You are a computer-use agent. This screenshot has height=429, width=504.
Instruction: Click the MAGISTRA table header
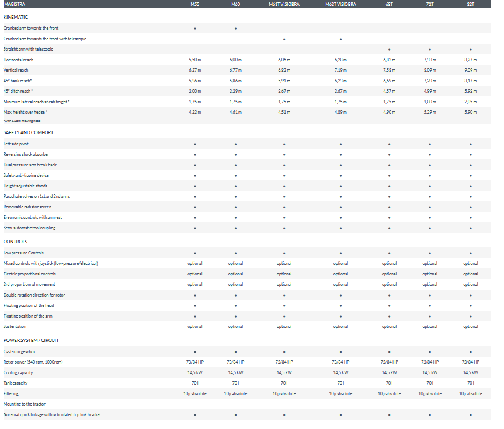point(14,5)
